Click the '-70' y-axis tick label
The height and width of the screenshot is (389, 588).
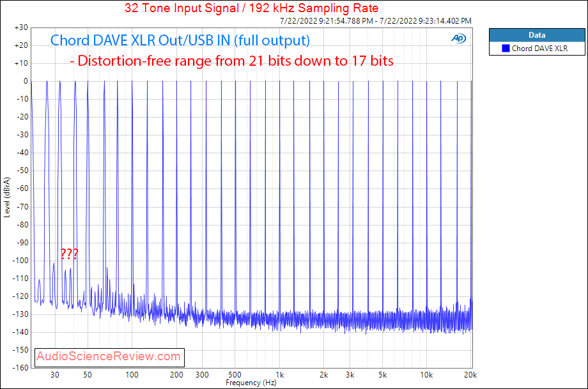(22, 206)
